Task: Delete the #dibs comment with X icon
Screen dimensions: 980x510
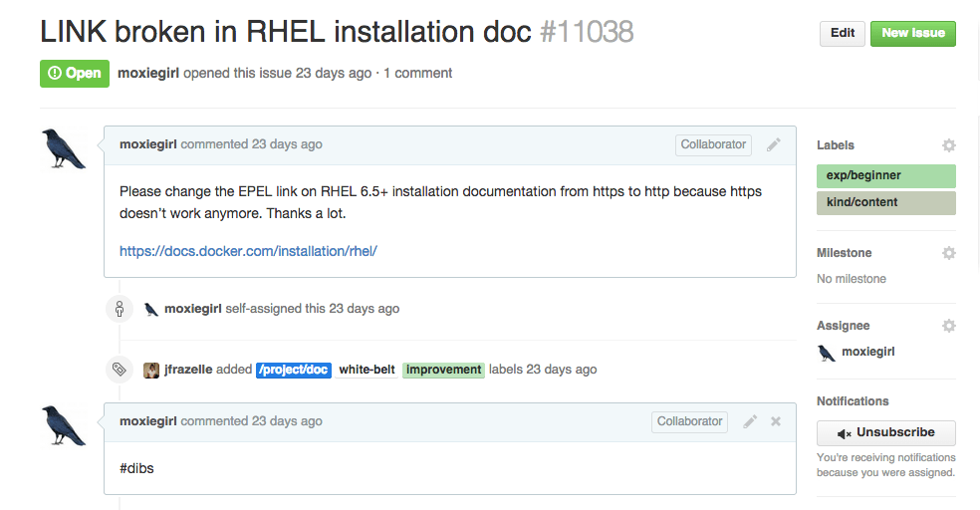Action: [776, 421]
